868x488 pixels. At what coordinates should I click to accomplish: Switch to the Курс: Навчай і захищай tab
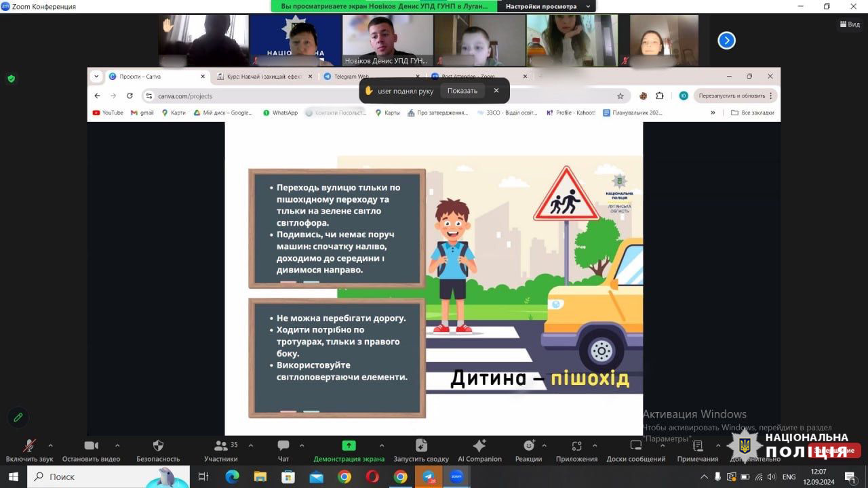coord(264,77)
